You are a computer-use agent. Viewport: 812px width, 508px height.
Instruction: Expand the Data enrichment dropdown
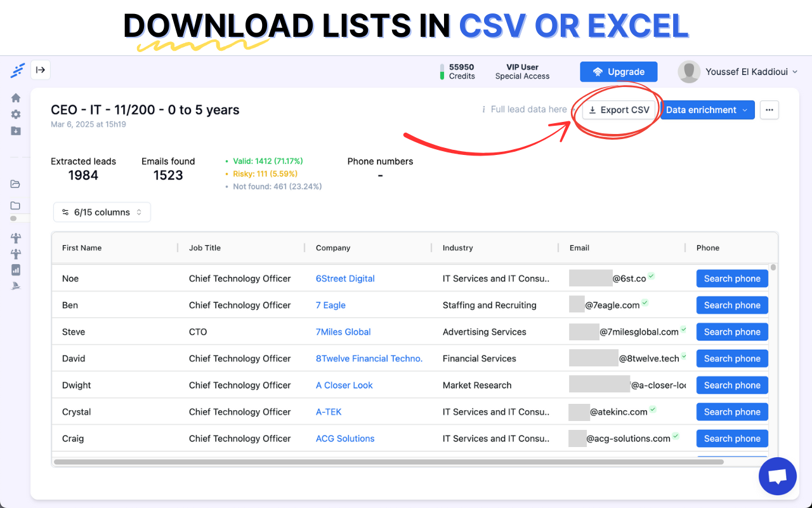pyautogui.click(x=707, y=110)
